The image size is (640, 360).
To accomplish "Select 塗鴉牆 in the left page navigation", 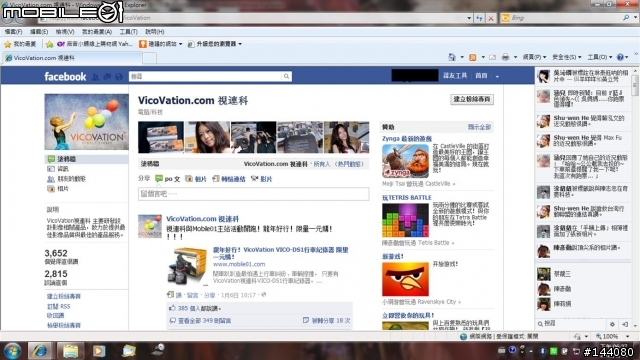I will coord(86,159).
